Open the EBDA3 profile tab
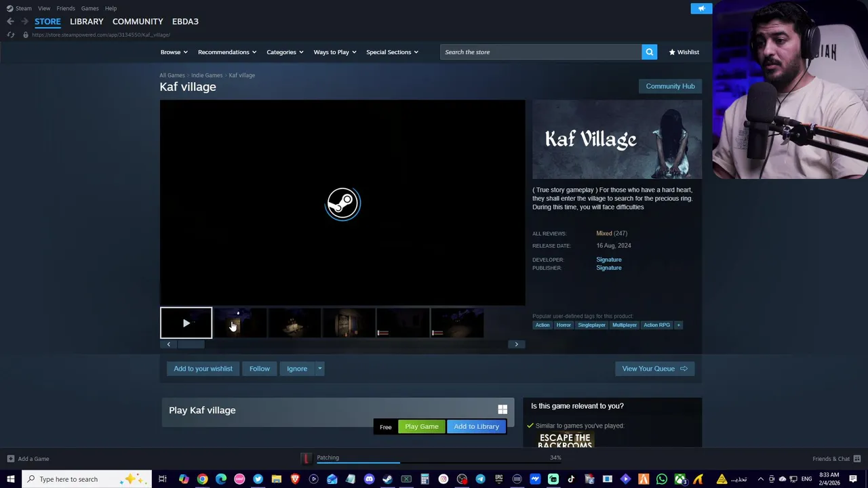 pos(185,22)
